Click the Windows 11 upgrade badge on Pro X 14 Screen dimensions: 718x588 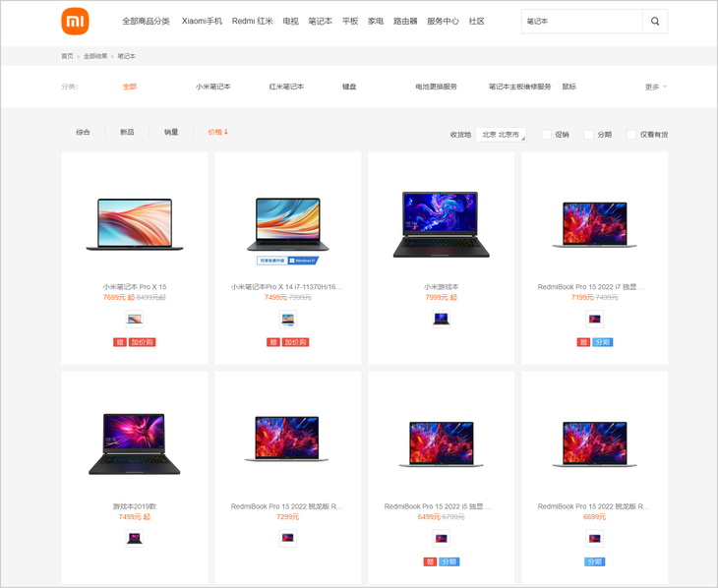[x=287, y=261]
